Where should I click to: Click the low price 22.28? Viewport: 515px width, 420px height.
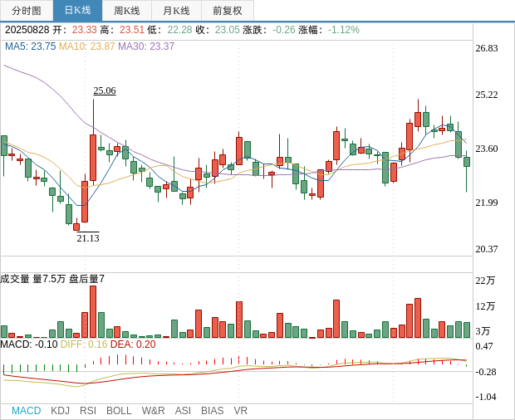click(x=179, y=30)
